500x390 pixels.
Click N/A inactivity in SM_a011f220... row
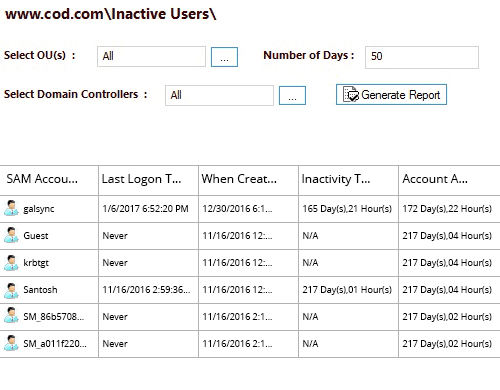310,344
